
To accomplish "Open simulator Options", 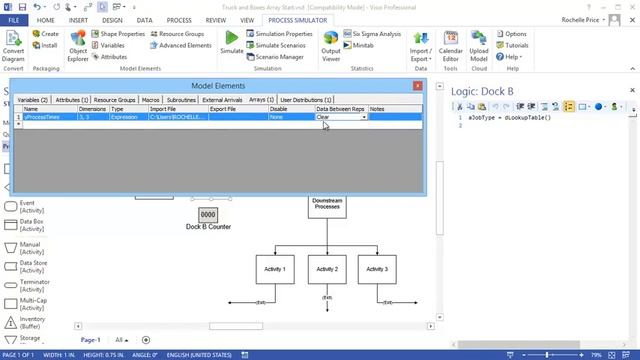I will point(512,34).
